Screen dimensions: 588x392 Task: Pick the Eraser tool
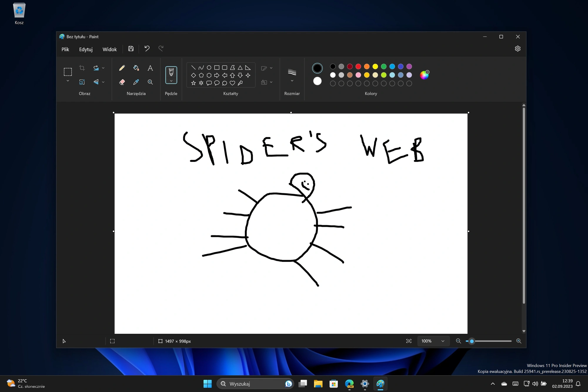(122, 82)
